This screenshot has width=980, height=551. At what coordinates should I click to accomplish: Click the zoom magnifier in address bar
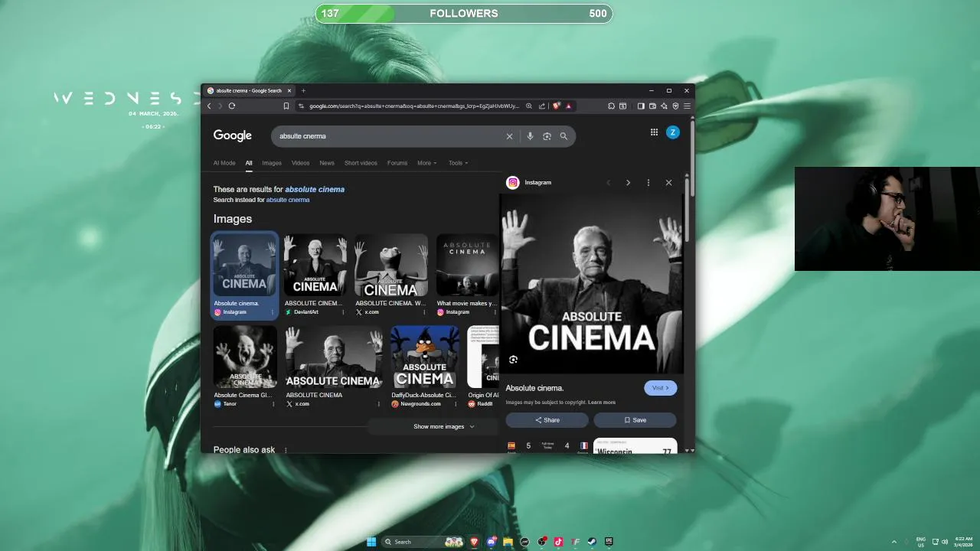(x=528, y=106)
